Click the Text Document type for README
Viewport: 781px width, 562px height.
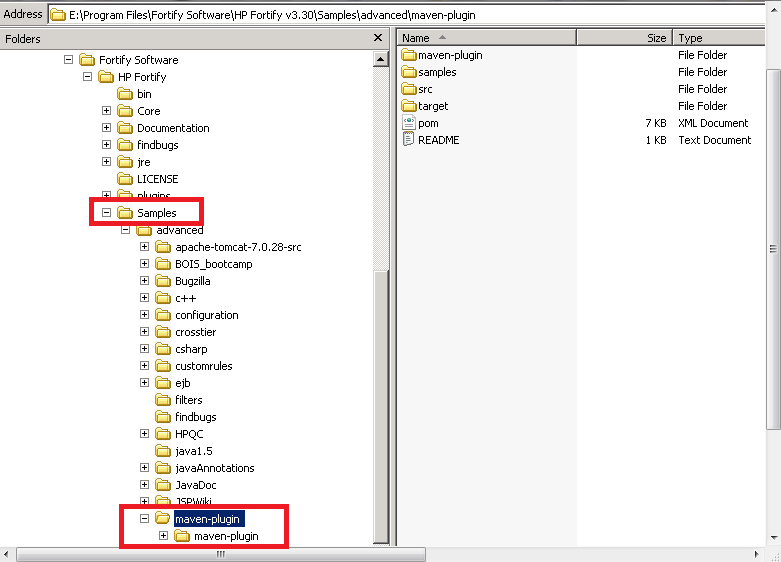click(x=715, y=140)
